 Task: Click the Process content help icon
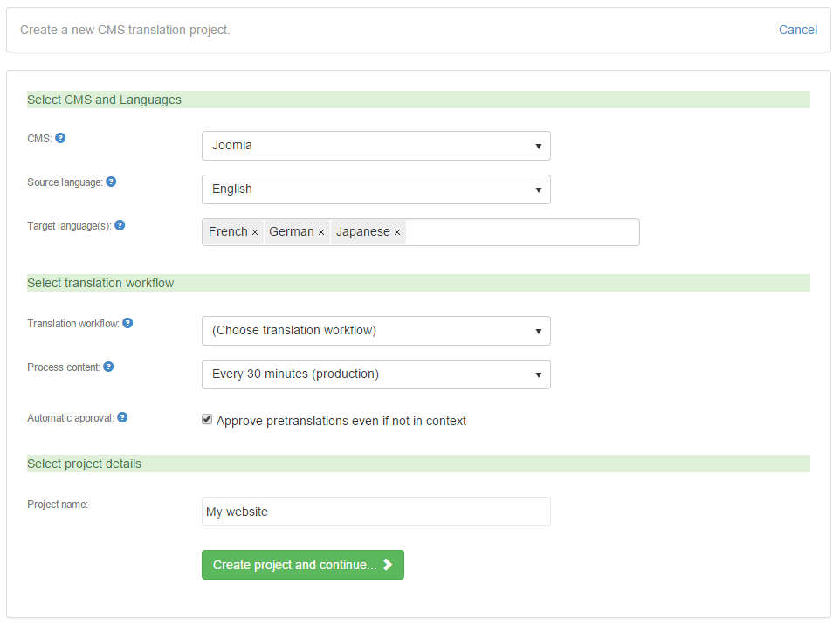[x=108, y=367]
